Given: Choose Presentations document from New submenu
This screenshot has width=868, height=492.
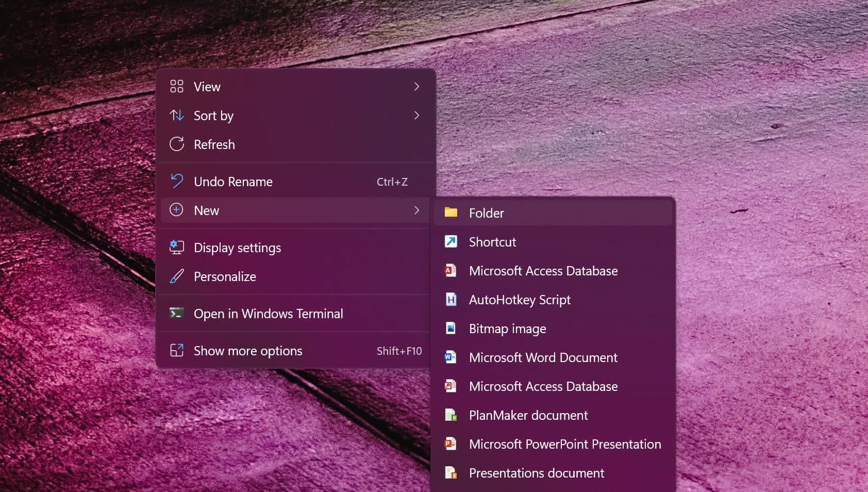Looking at the screenshot, I should [536, 473].
